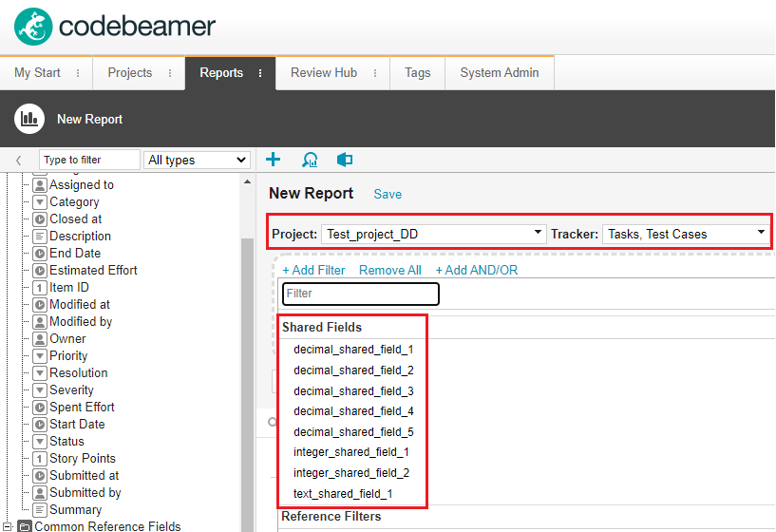The height and width of the screenshot is (532, 776).
Task: Select integer_shared_field_2 from Shared Fields
Action: [x=351, y=472]
